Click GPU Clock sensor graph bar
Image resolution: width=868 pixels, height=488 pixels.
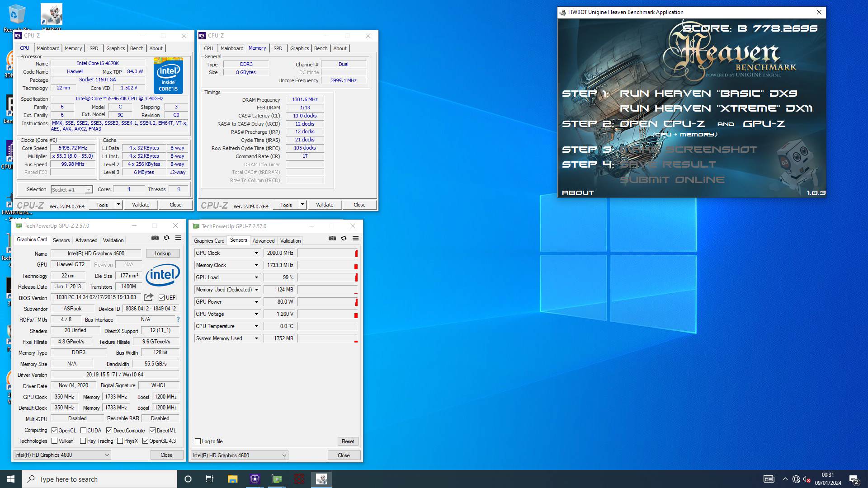pos(327,253)
